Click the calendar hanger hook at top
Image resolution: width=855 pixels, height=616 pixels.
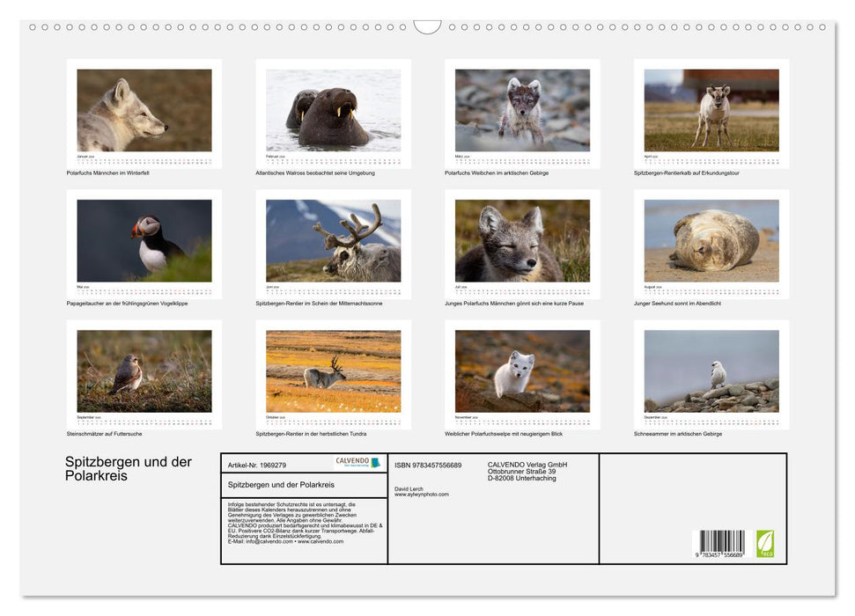(427, 27)
